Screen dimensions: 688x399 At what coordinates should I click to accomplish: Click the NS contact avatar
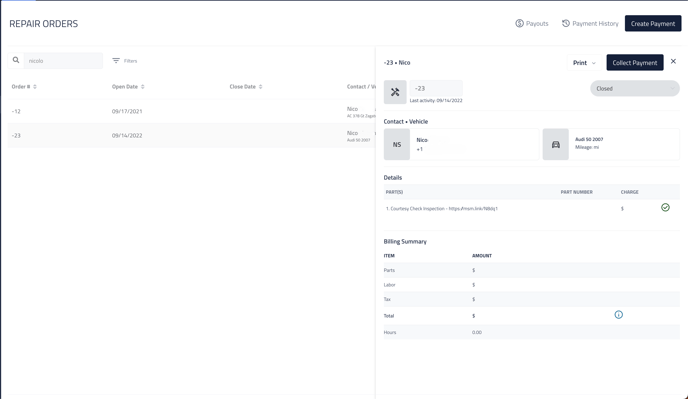[x=397, y=144]
